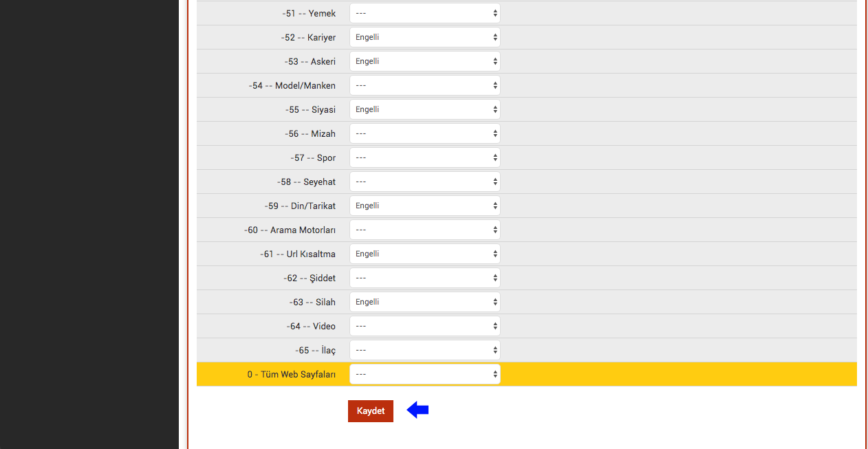
Task: Open the Arama Motorları dropdown
Action: coord(425,230)
